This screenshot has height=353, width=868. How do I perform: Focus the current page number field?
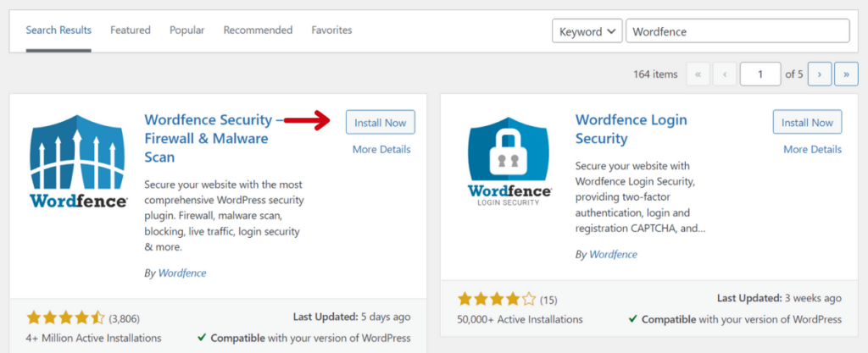760,74
